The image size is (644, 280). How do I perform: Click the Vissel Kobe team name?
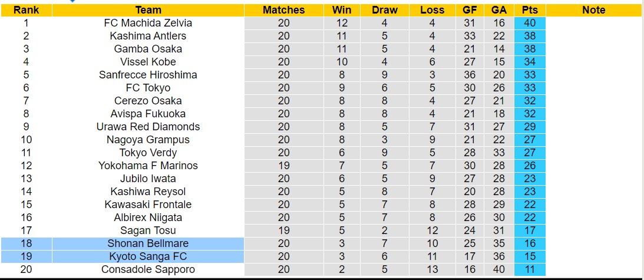pyautogui.click(x=148, y=62)
